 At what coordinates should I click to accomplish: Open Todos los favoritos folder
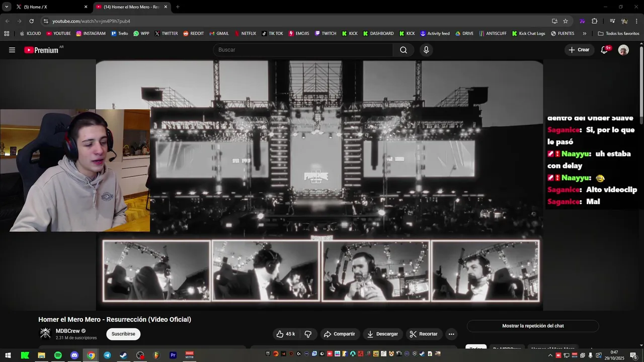point(618,34)
